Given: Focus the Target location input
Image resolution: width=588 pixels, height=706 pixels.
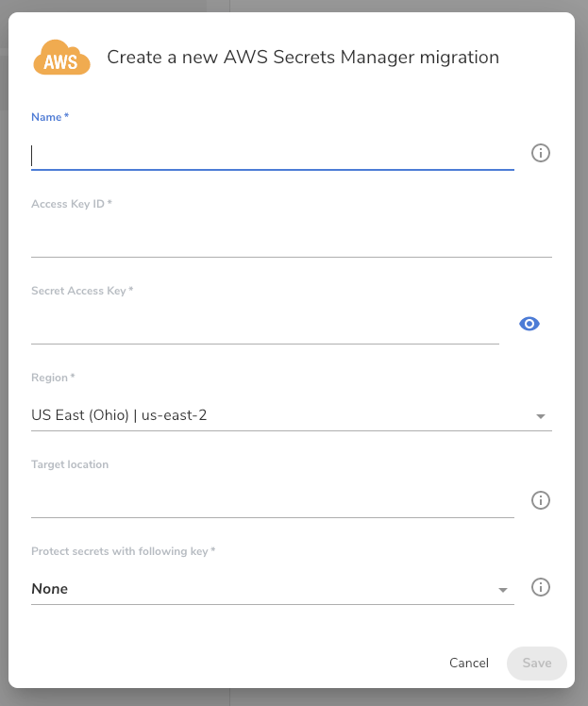Looking at the screenshot, I should click(x=272, y=502).
